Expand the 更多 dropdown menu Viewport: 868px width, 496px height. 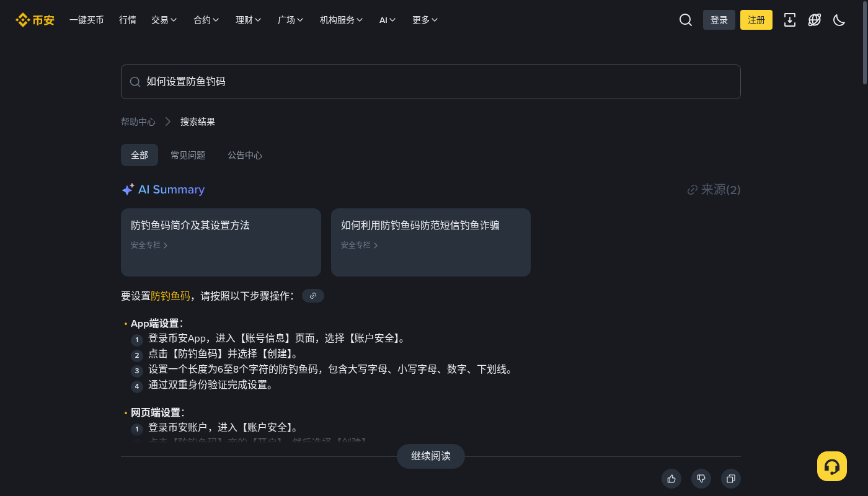point(425,20)
